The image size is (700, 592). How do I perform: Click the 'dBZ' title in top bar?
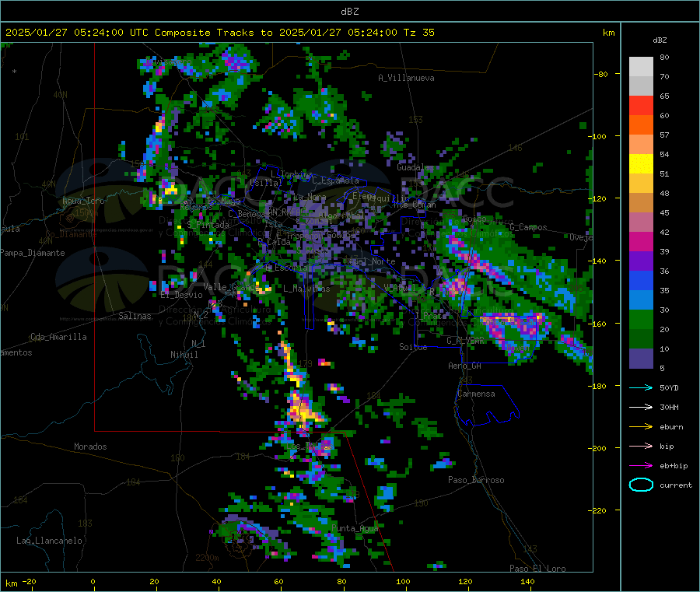click(x=349, y=12)
